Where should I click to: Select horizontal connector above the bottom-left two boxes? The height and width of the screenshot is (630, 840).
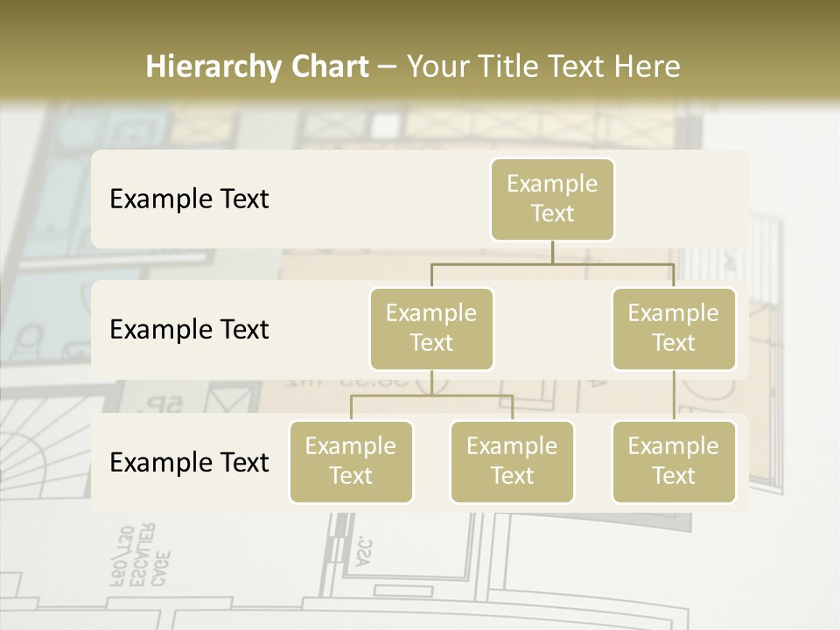[431, 395]
